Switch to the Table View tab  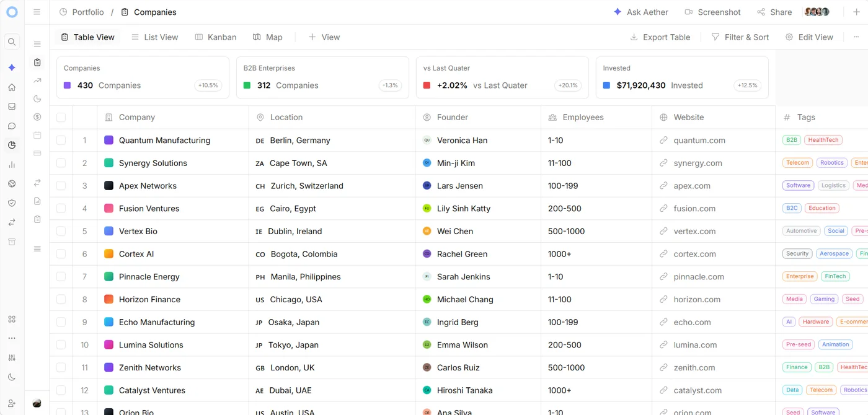88,37
